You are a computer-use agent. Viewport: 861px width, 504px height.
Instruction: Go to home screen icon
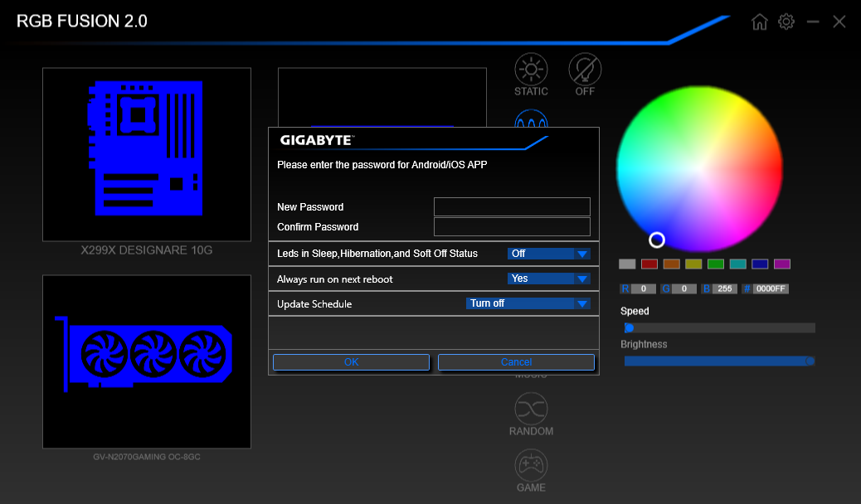point(760,22)
